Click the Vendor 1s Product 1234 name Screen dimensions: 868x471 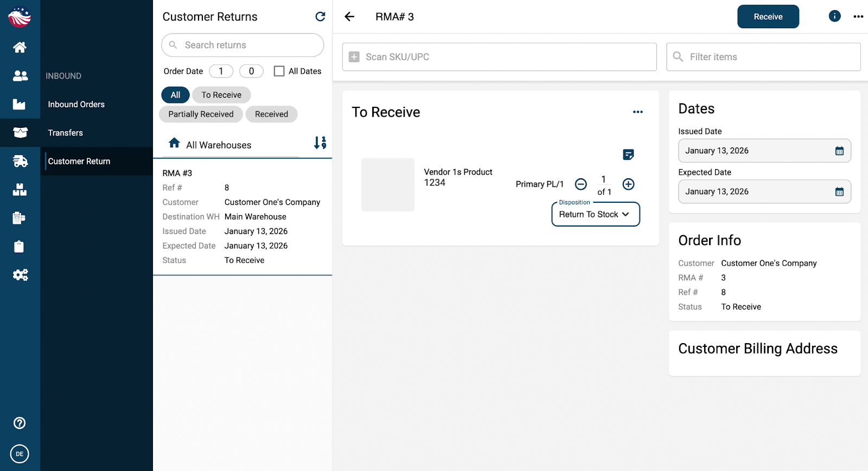458,177
